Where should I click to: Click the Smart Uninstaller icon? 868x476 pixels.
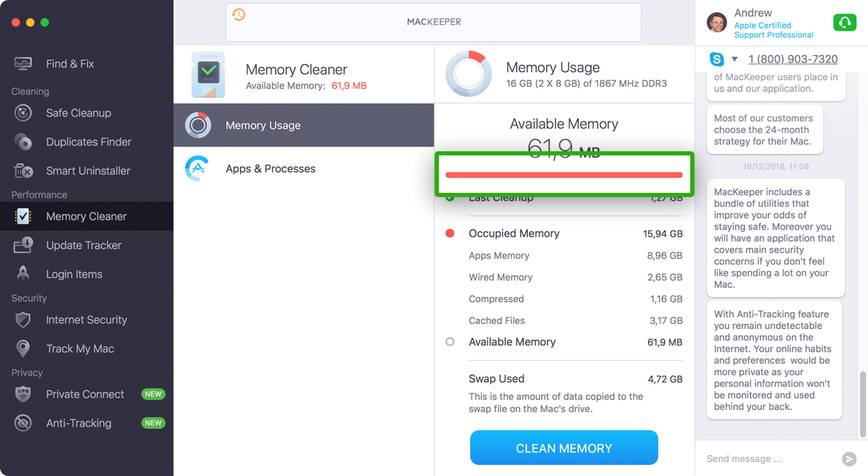[23, 171]
